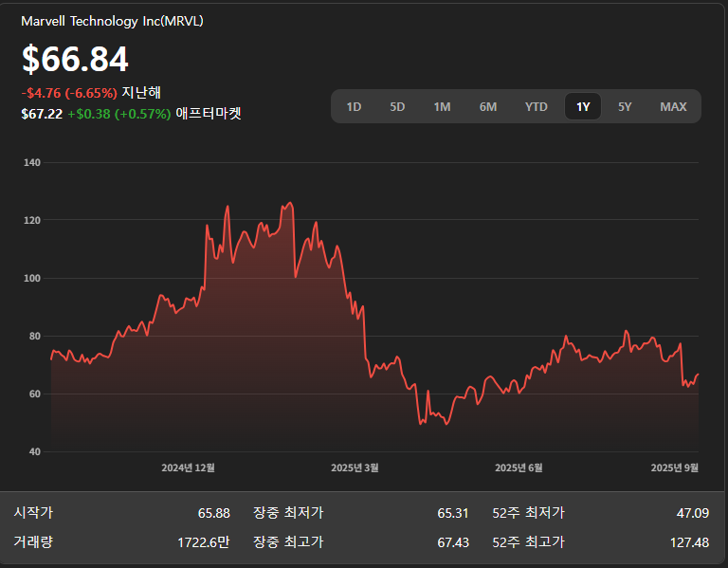
Task: Select the 1D time range tab
Action: [354, 107]
